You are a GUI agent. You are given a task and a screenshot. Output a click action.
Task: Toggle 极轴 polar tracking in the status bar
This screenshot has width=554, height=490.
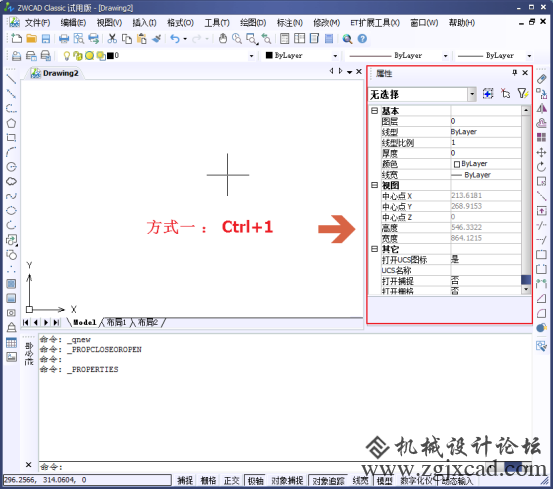255,480
